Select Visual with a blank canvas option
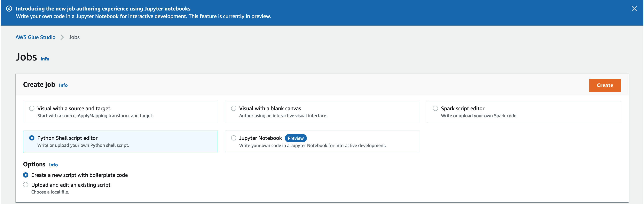 234,109
